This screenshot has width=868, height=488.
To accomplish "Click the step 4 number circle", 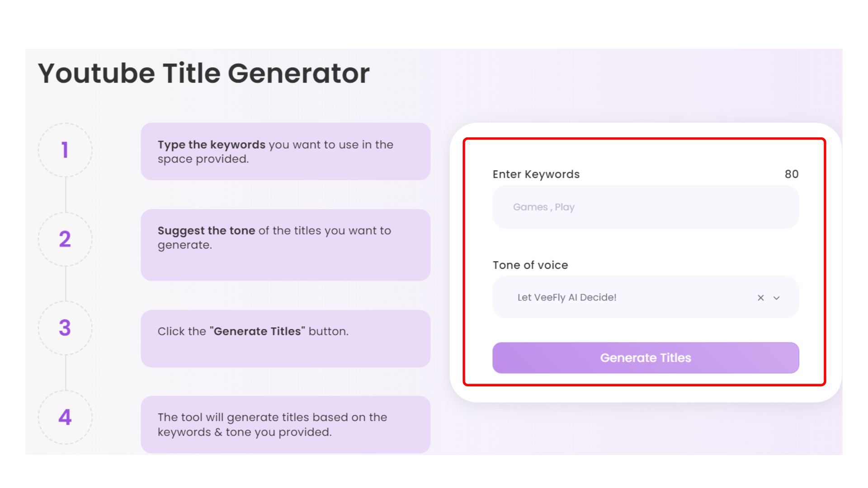I will [x=65, y=417].
